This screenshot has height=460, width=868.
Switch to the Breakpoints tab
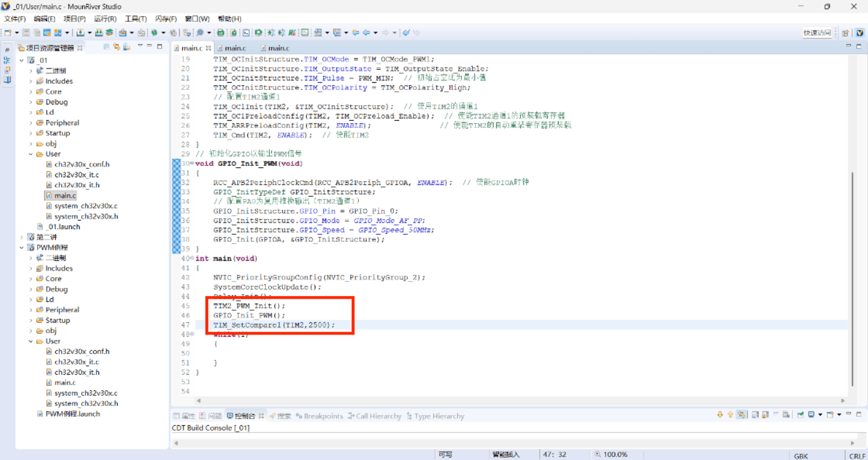tap(319, 416)
